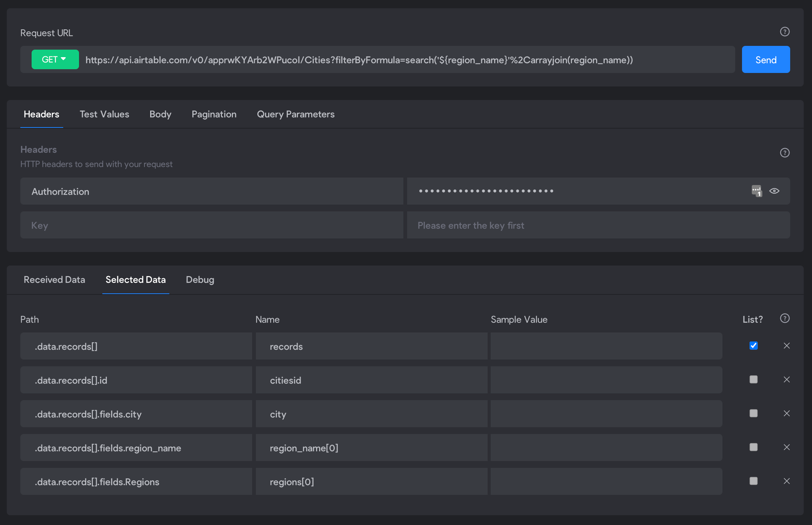This screenshot has width=812, height=525.
Task: Remove the citiesid row with X
Action: 786,379
